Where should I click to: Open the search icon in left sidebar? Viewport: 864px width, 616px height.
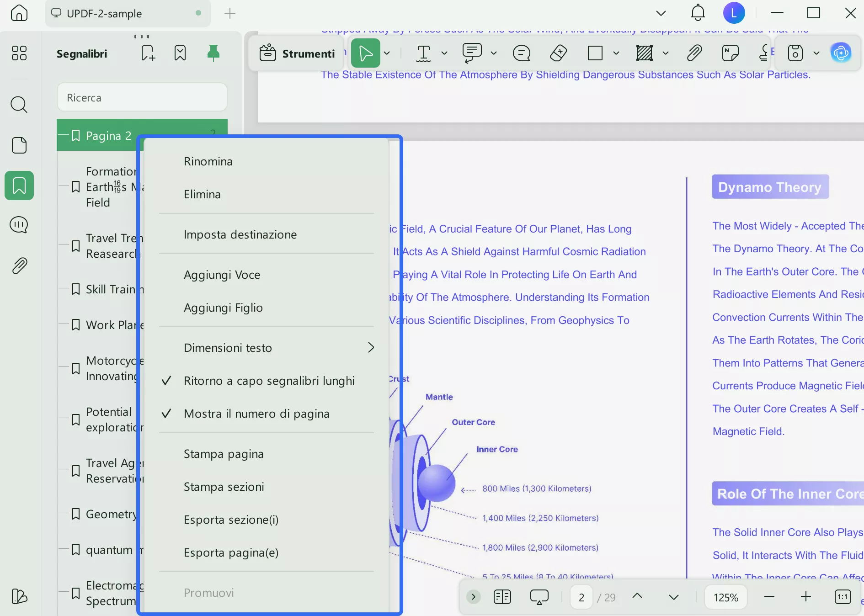coord(19,105)
